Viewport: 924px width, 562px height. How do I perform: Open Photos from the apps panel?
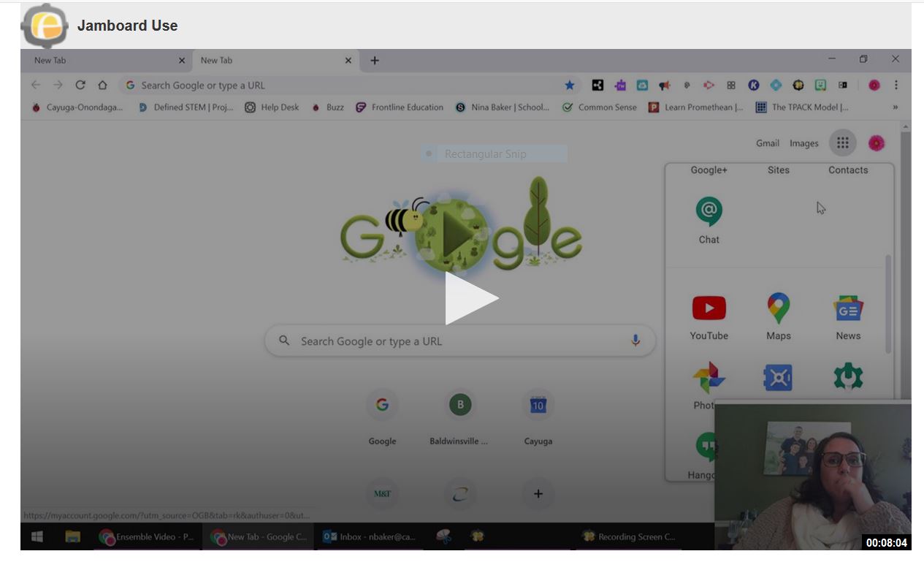click(x=707, y=385)
